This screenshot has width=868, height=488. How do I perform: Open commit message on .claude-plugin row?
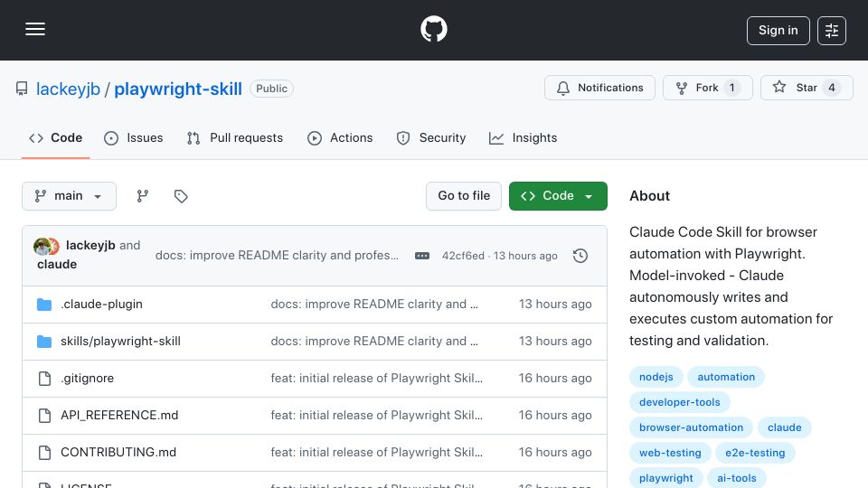[374, 305]
